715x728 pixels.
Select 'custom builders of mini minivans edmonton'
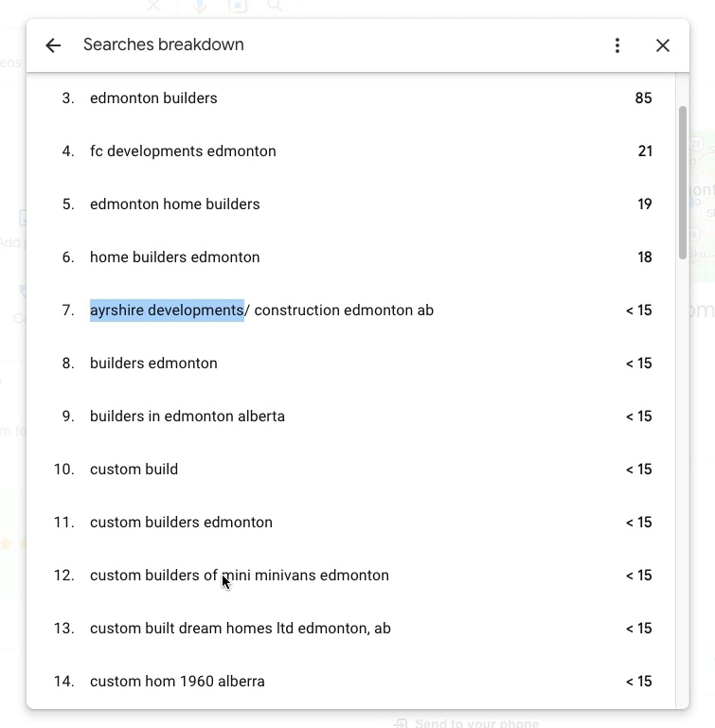pyautogui.click(x=239, y=576)
